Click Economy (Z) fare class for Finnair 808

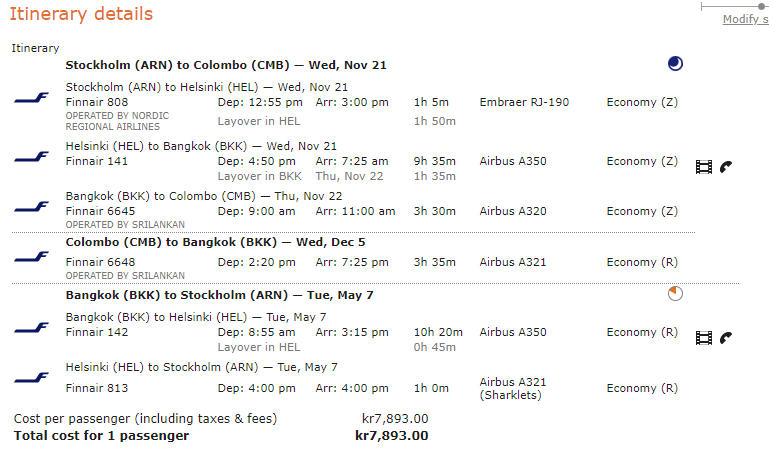(x=642, y=102)
